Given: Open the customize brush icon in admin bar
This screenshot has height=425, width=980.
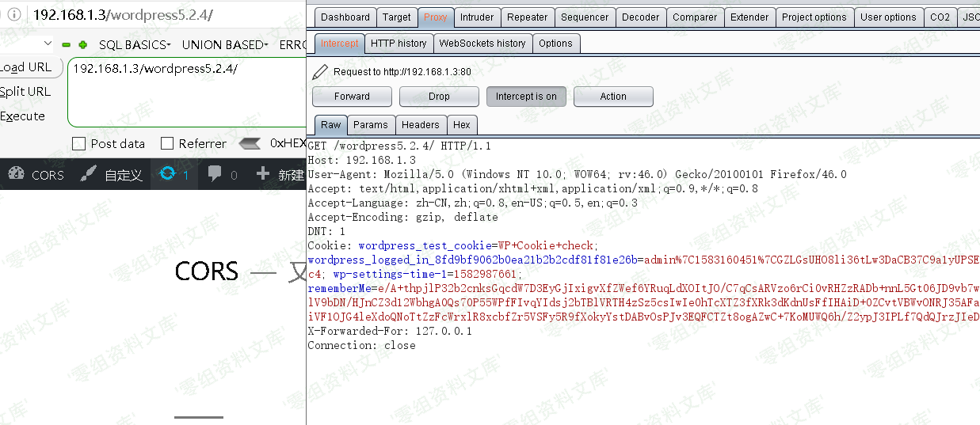Looking at the screenshot, I should 89,175.
